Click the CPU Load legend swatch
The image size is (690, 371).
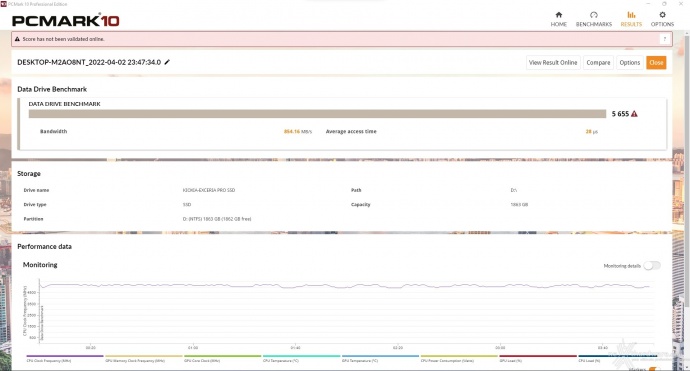(x=617, y=356)
